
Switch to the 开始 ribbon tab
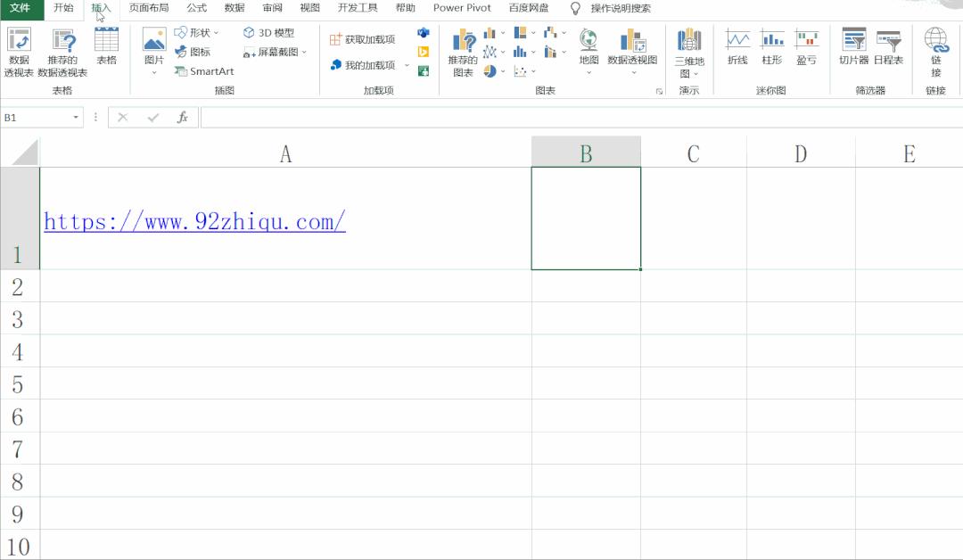(x=62, y=8)
